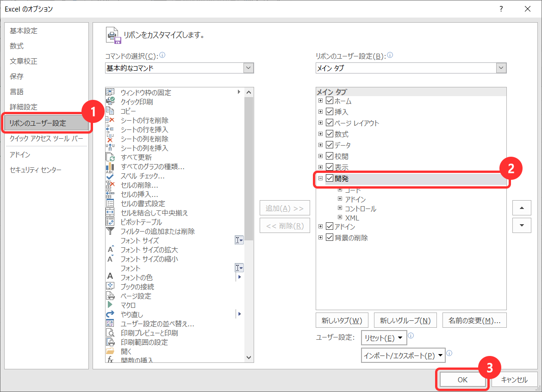This screenshot has height=392, width=542.
Task: Click the Quick Print (クイック印刷) icon
Action: click(x=110, y=102)
